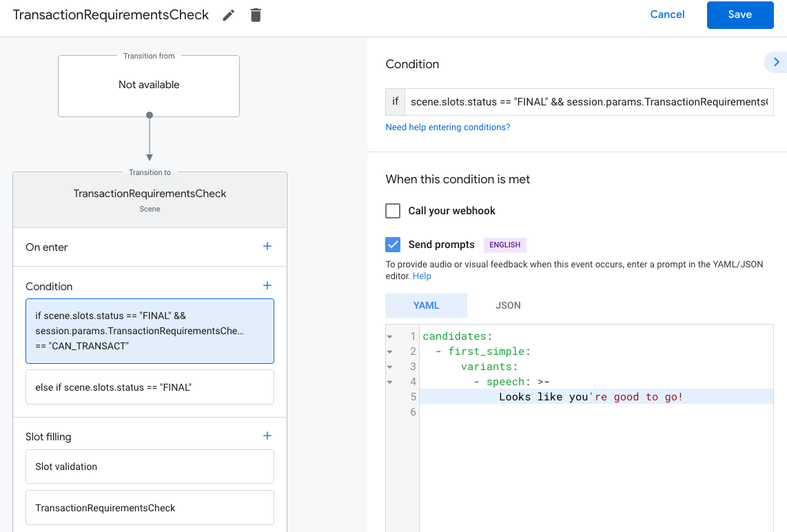Image resolution: width=787 pixels, height=532 pixels.
Task: Collapse the candidates block on line 1
Action: (x=391, y=336)
